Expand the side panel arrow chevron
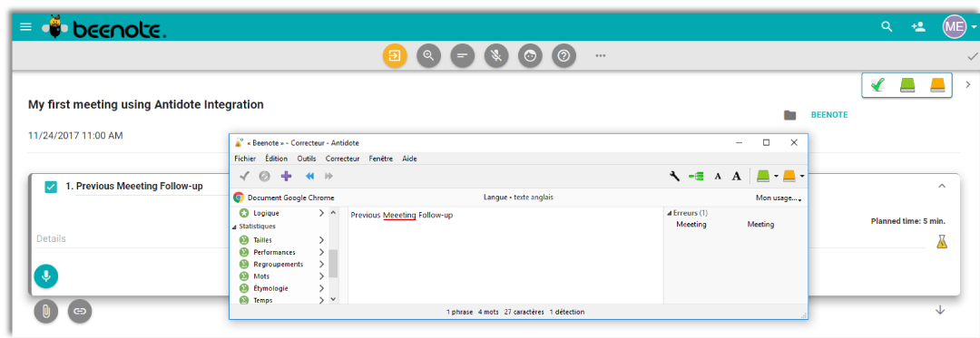This screenshot has height=338, width=980. [x=967, y=85]
